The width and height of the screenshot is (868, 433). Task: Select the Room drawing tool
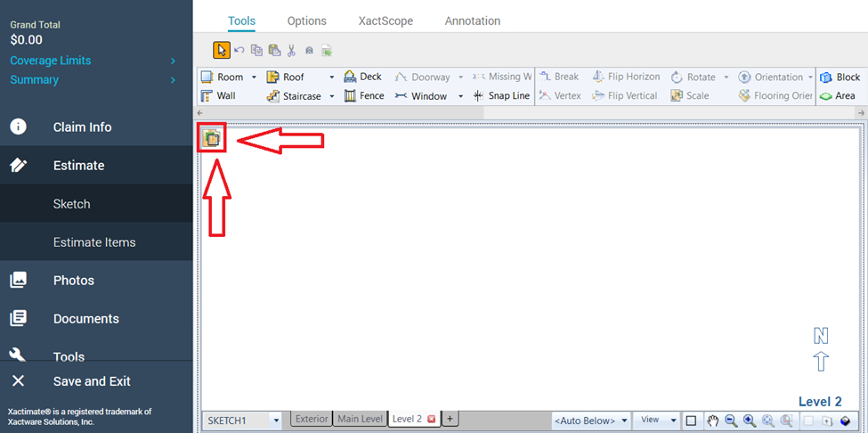(222, 77)
